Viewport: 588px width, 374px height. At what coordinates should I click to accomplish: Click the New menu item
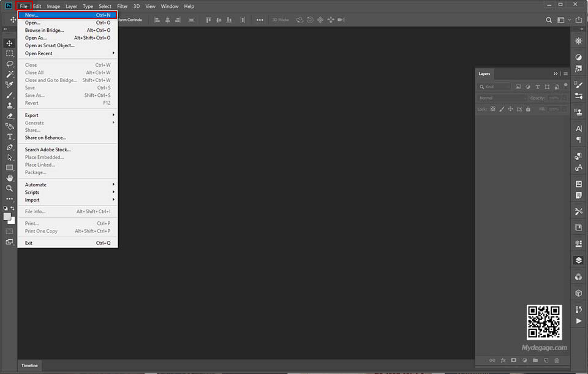point(67,15)
